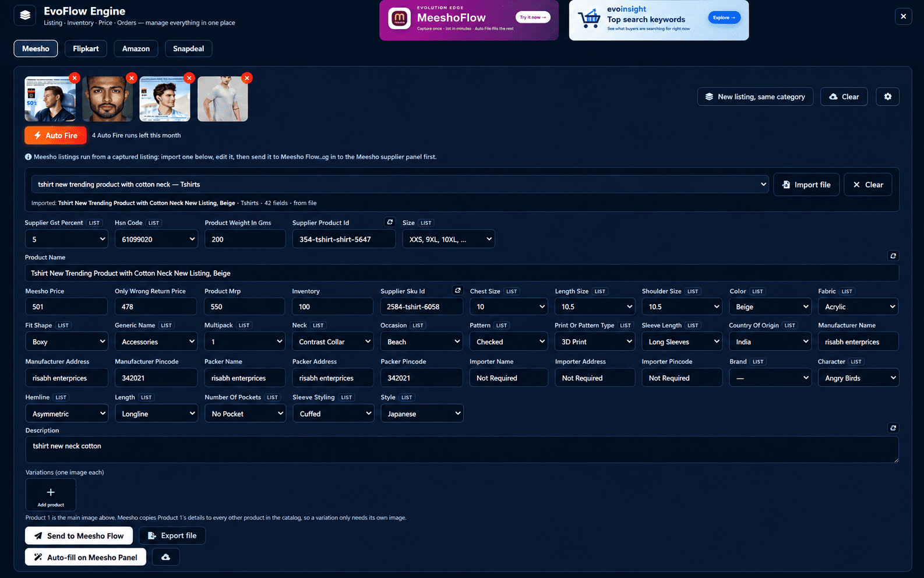
Task: Start Auto Fire run
Action: (55, 135)
